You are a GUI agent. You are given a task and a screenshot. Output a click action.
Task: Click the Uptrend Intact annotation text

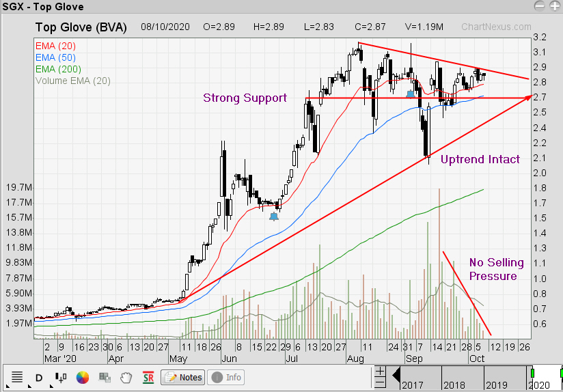coord(480,159)
